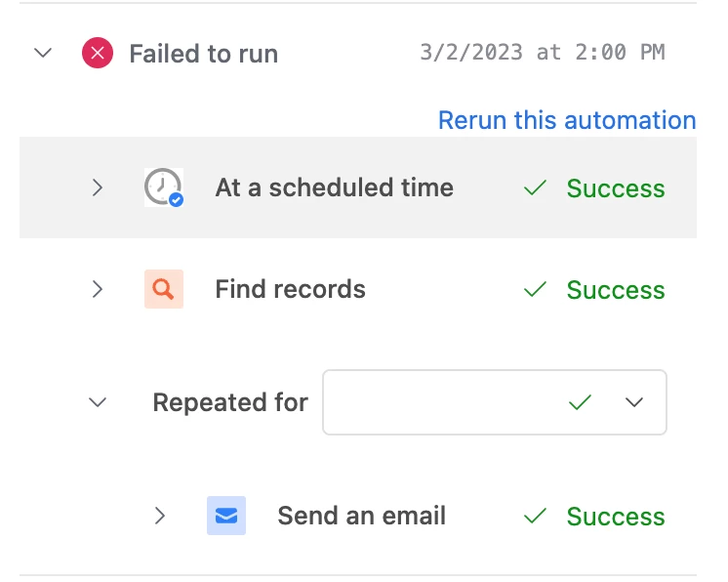This screenshot has height=582, width=728.
Task: Click the Failed to run heading text
Action: (203, 54)
